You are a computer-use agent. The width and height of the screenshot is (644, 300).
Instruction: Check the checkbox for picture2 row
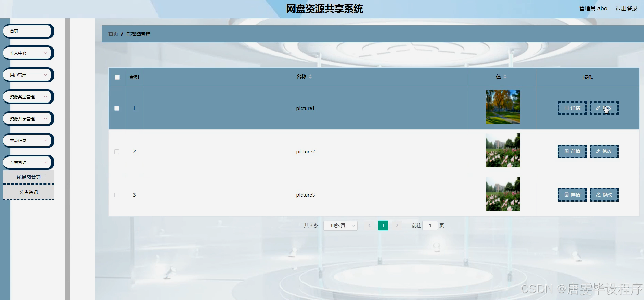pyautogui.click(x=117, y=152)
